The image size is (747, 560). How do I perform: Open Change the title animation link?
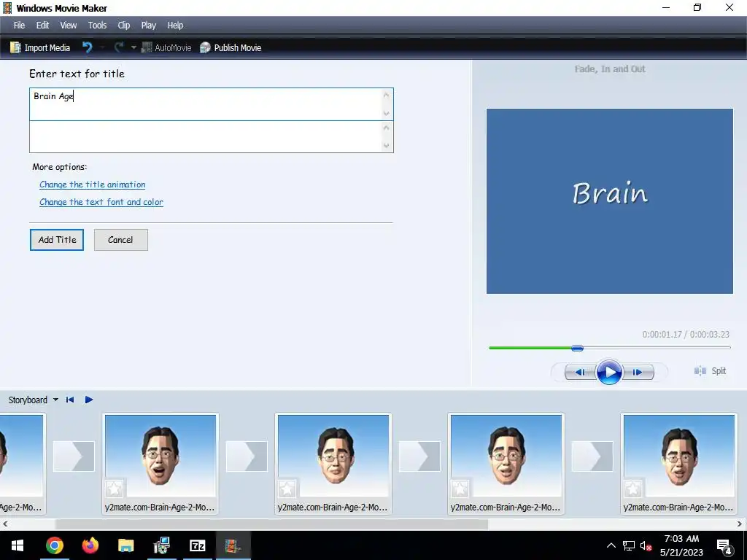(x=93, y=184)
